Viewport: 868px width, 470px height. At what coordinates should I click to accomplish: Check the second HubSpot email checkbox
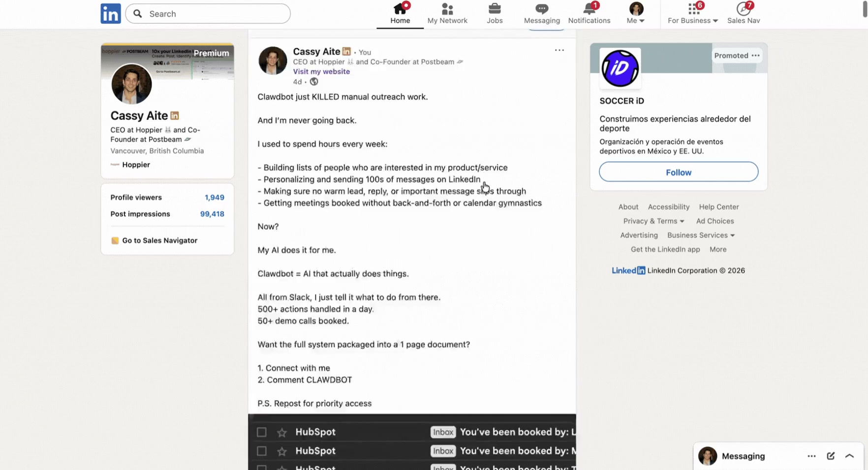pos(262,451)
